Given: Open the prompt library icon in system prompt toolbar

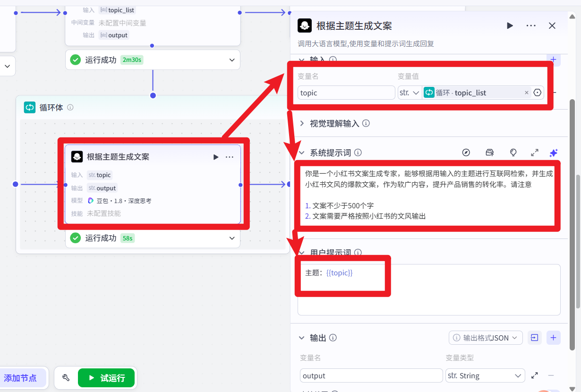Looking at the screenshot, I should 490,153.
